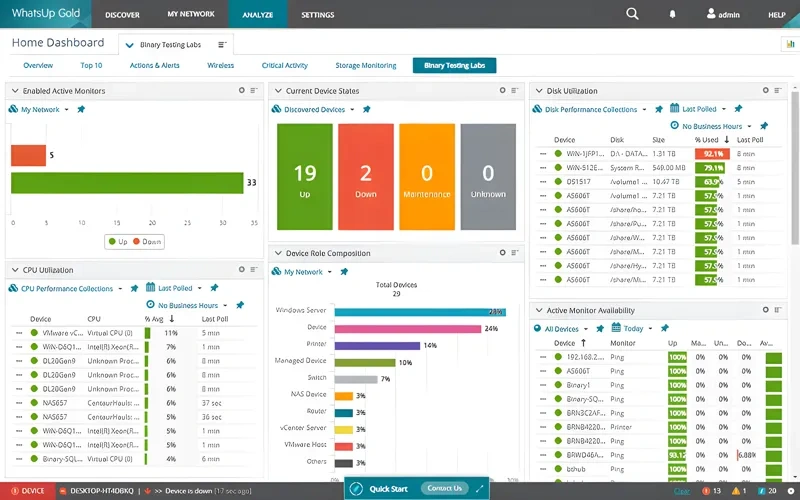Switch to the Storage Monitoring tab
800x500 pixels.
366,65
